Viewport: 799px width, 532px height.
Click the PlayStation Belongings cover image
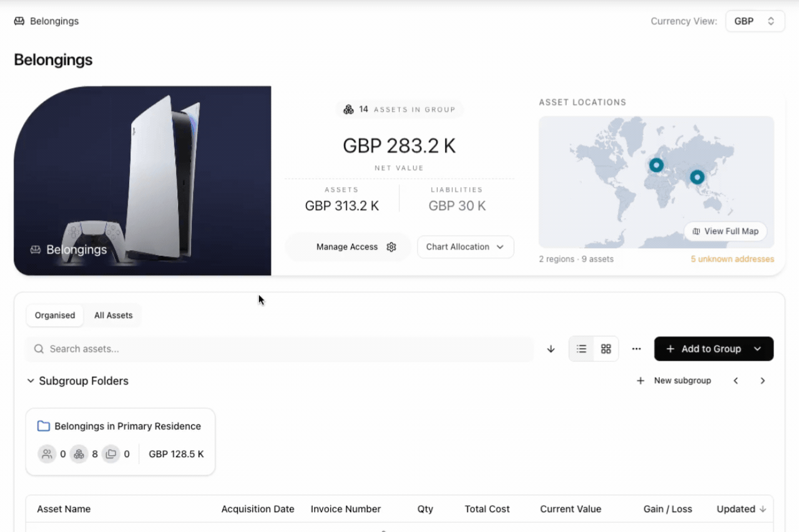142,181
